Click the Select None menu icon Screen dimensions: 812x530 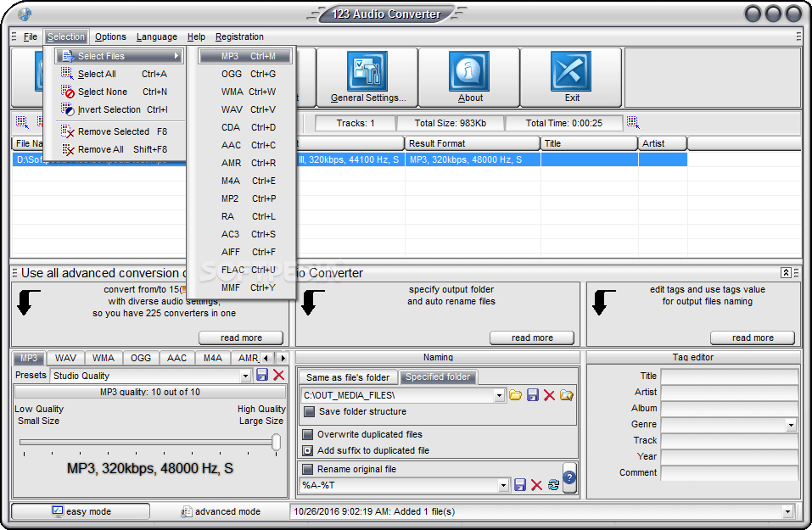(67, 92)
